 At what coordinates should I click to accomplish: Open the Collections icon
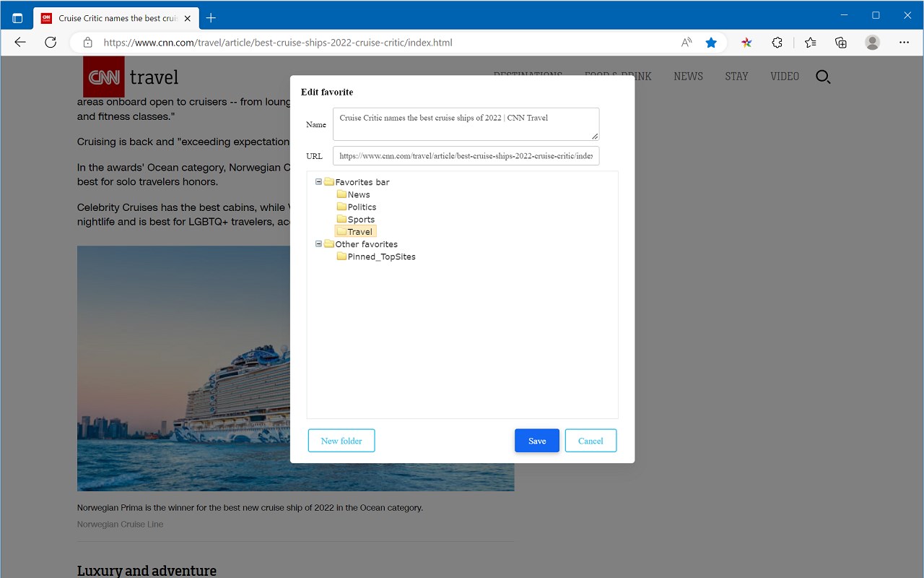point(841,43)
